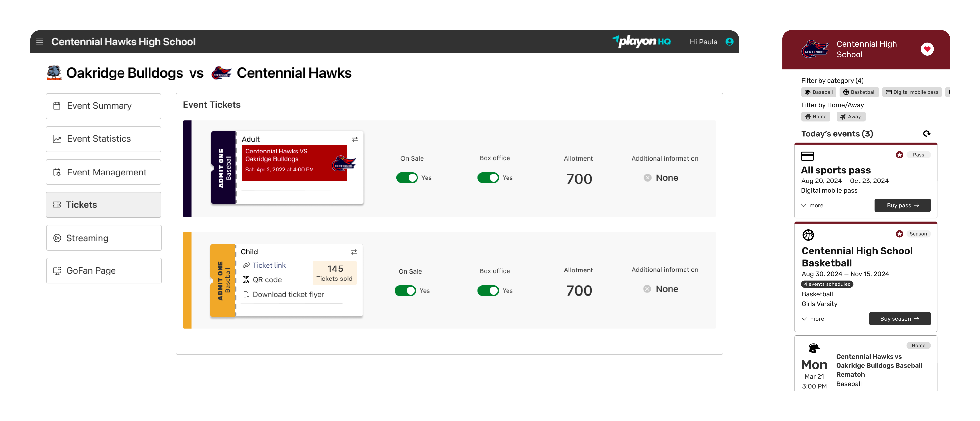Expand more details on Basketball season card
Viewport: 980px width, 421px height.
(813, 319)
